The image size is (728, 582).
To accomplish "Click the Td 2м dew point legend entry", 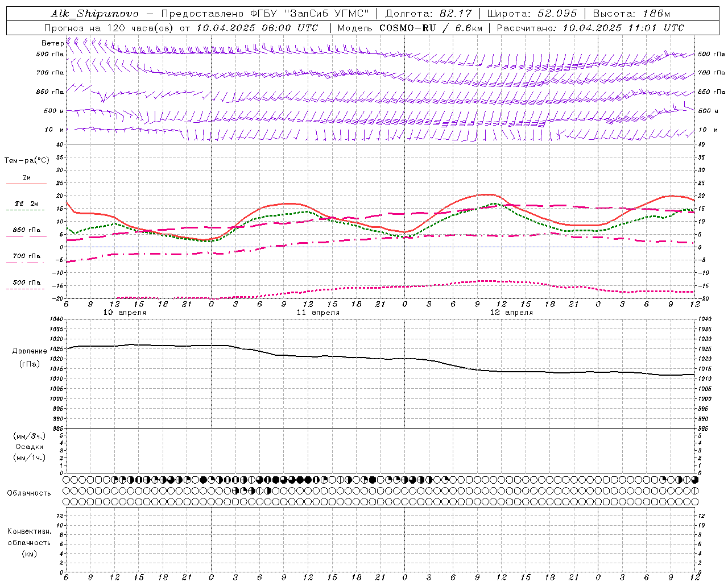I will click(x=26, y=203).
